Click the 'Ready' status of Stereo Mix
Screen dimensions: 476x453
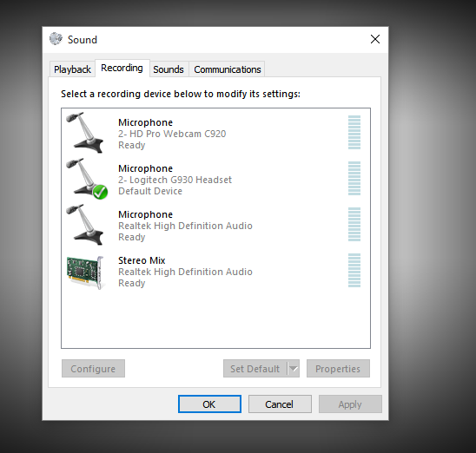point(132,283)
